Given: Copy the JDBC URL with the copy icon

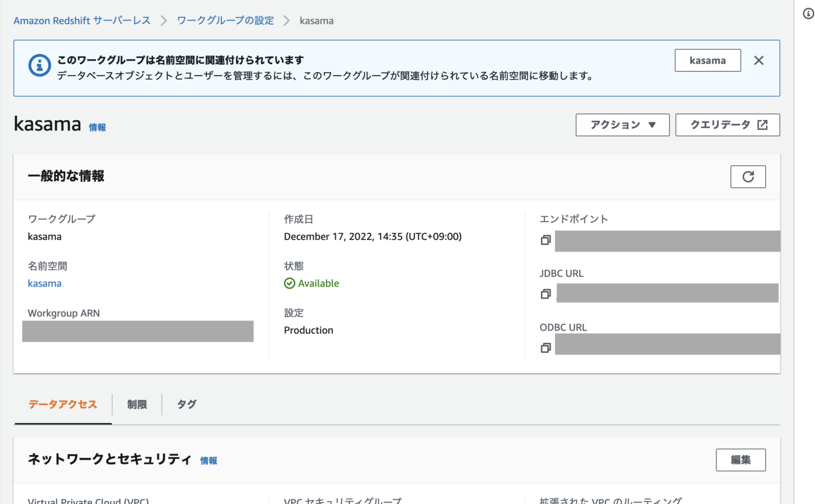Looking at the screenshot, I should [x=545, y=293].
